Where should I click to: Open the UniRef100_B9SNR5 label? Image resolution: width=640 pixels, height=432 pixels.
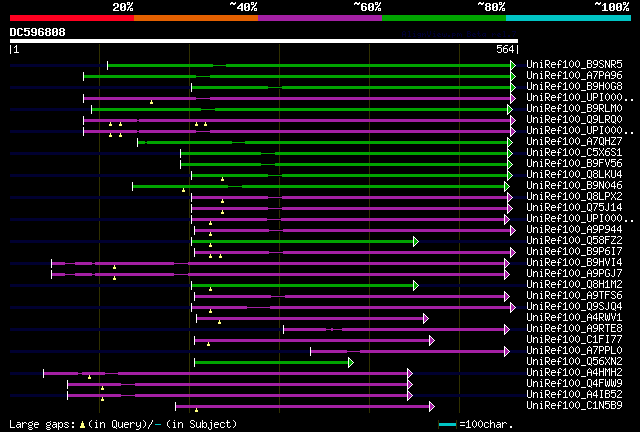(x=574, y=64)
